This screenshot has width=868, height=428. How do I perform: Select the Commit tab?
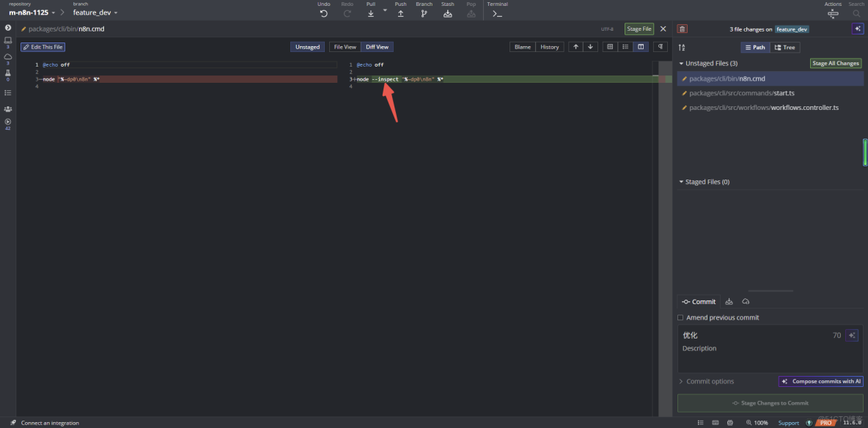click(699, 302)
